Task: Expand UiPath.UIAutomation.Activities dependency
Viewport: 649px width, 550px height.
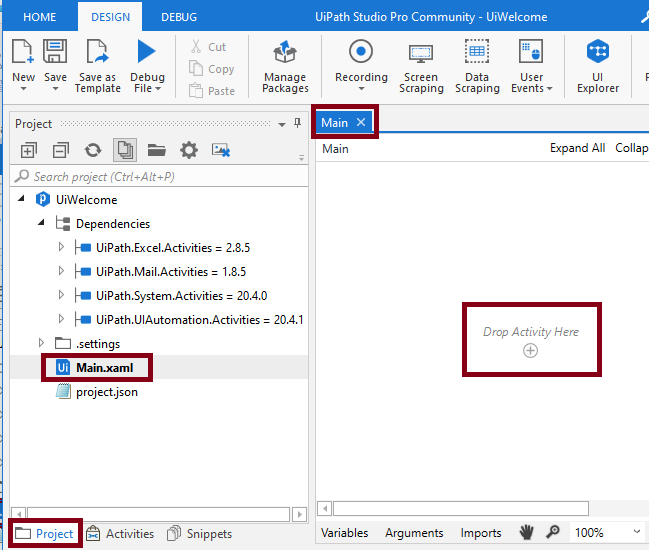Action: click(61, 319)
